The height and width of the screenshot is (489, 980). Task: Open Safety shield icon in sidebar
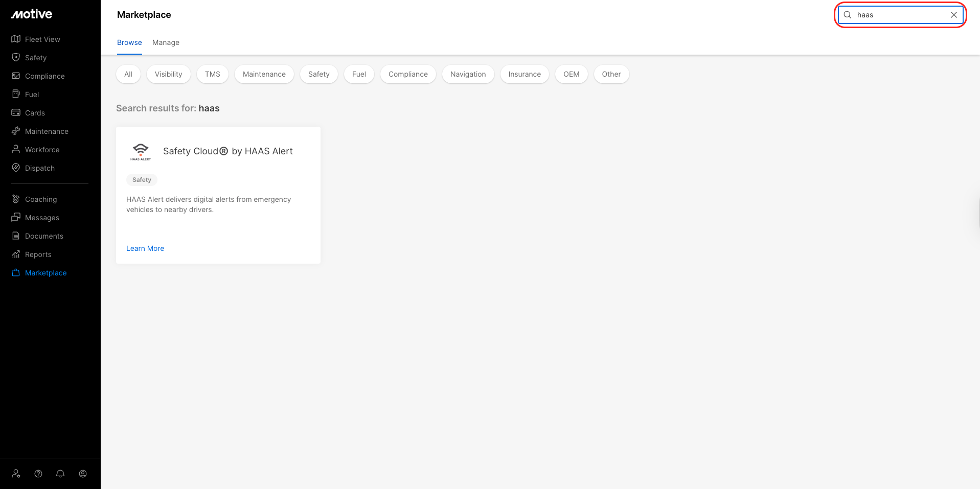16,58
